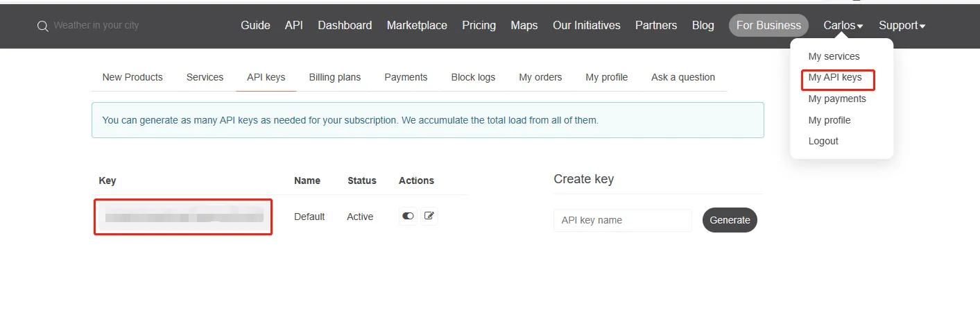Choose My payments in account menu
The height and width of the screenshot is (329, 980).
(837, 99)
